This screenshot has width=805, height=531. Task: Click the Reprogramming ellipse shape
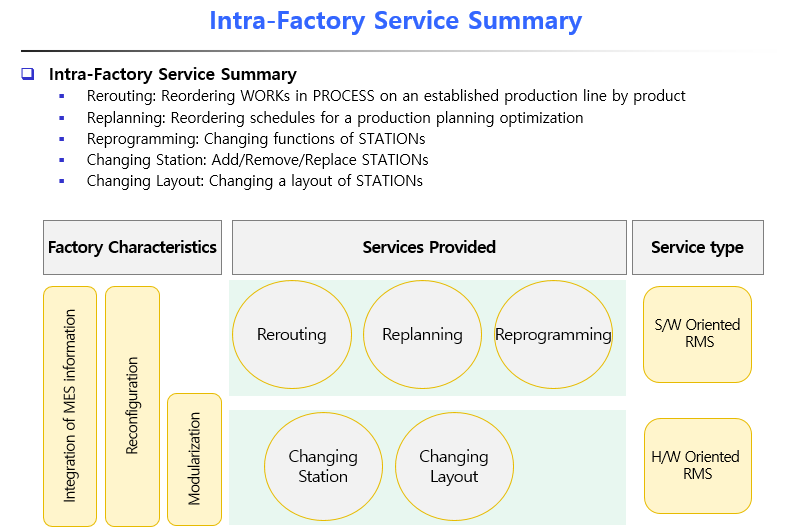tap(553, 335)
